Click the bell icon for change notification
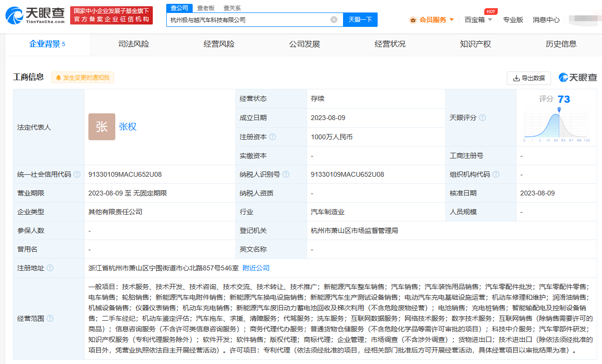 (x=59, y=78)
